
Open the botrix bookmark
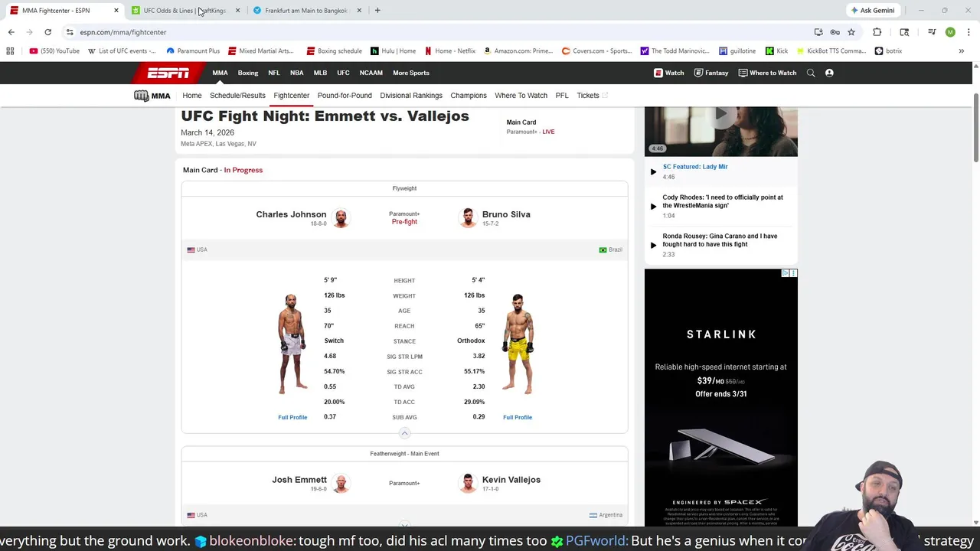click(x=888, y=51)
